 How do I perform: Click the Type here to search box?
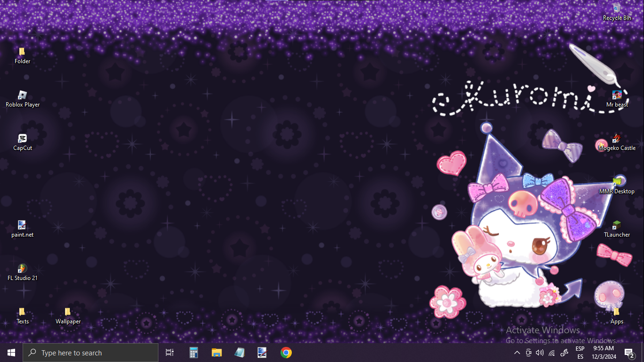tap(91, 353)
